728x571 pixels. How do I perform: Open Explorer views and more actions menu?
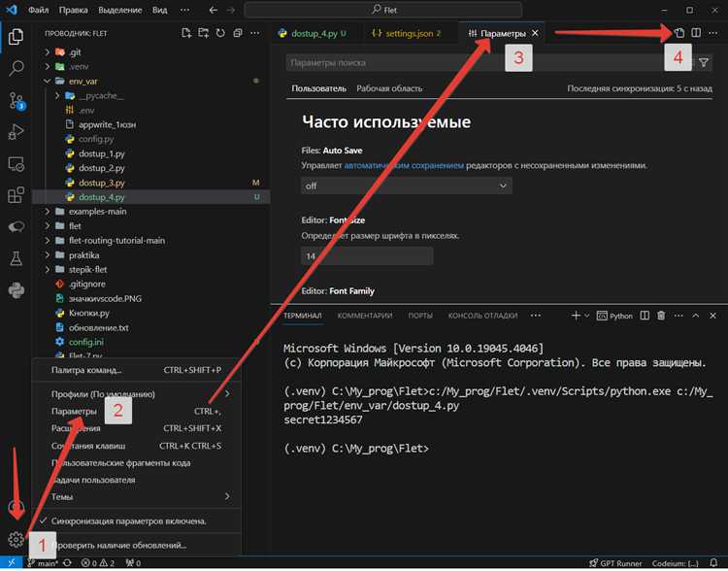click(254, 33)
